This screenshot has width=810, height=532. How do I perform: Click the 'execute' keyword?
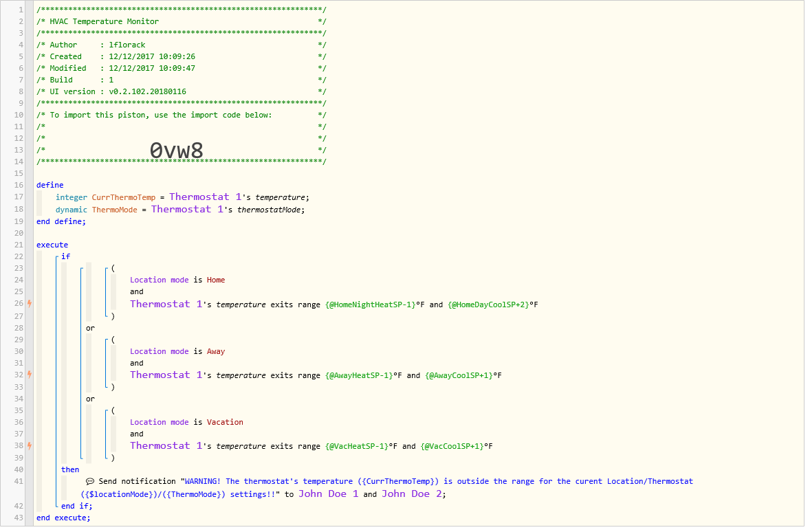coord(52,245)
